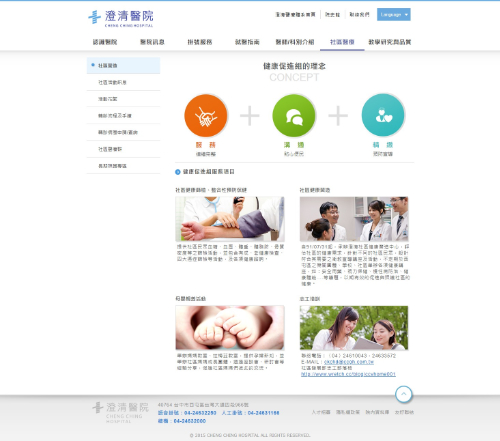
Task: Click the orange 服務 label under handshake icon
Action: (206, 145)
